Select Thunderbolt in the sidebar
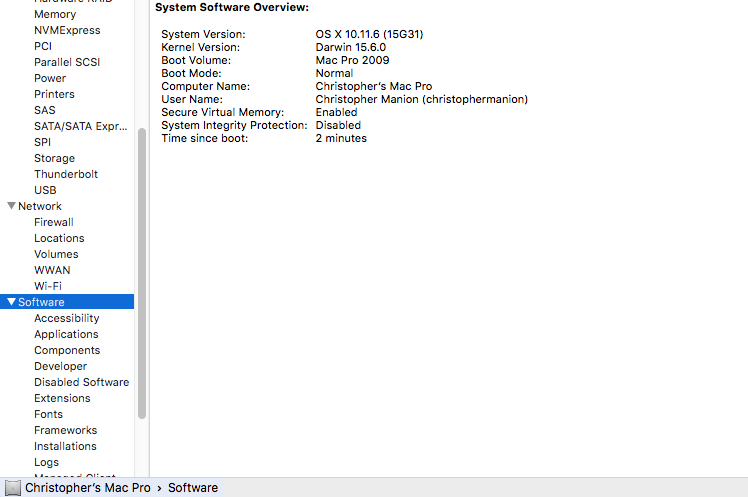This screenshot has width=748, height=497. coord(66,174)
